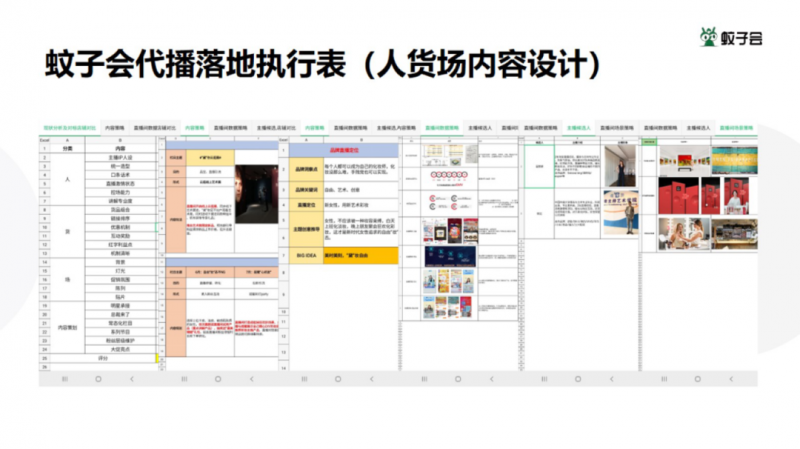Tap recents icon under the 主播候选人 sheet
Screen dimensions: 800x449
pyautogui.click(x=544, y=379)
